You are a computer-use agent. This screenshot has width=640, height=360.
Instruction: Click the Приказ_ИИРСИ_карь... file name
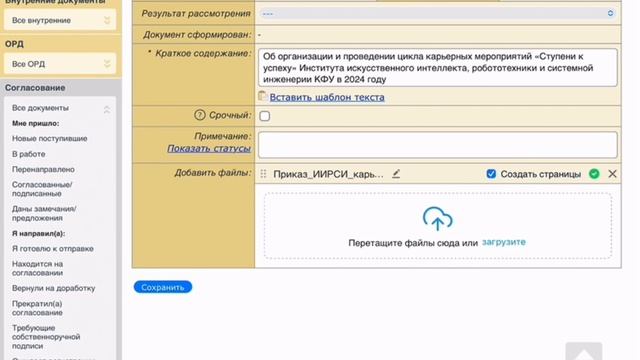329,174
